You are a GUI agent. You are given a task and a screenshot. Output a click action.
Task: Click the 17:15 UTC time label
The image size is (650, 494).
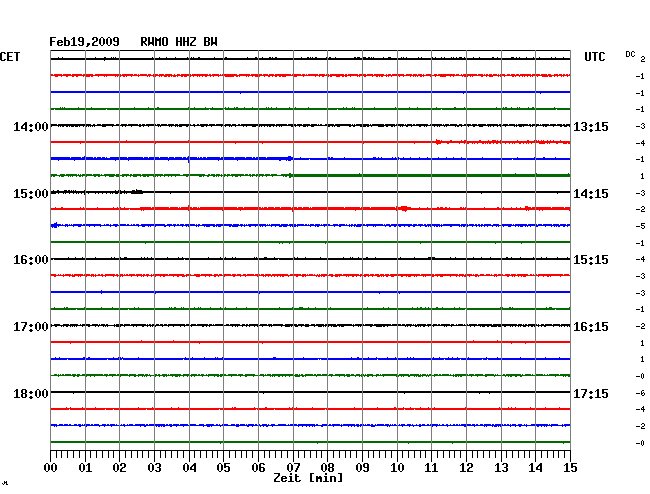pyautogui.click(x=591, y=393)
